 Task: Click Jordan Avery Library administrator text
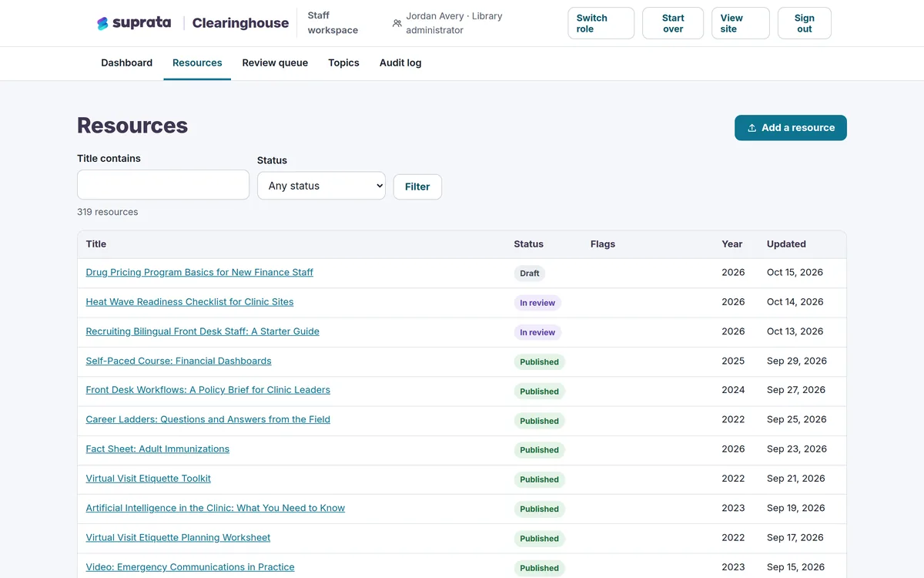pyautogui.click(x=454, y=23)
